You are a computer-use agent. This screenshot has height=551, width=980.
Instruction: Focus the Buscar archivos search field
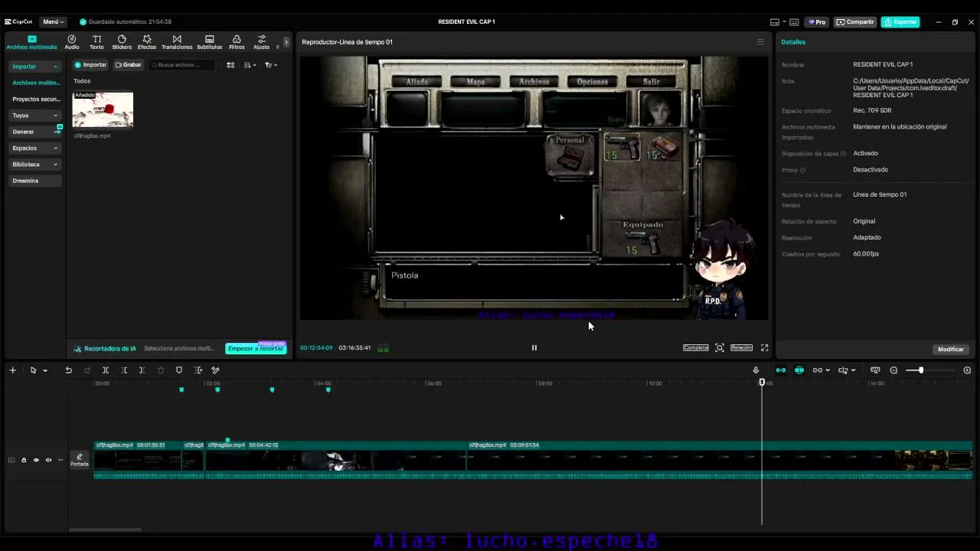182,65
